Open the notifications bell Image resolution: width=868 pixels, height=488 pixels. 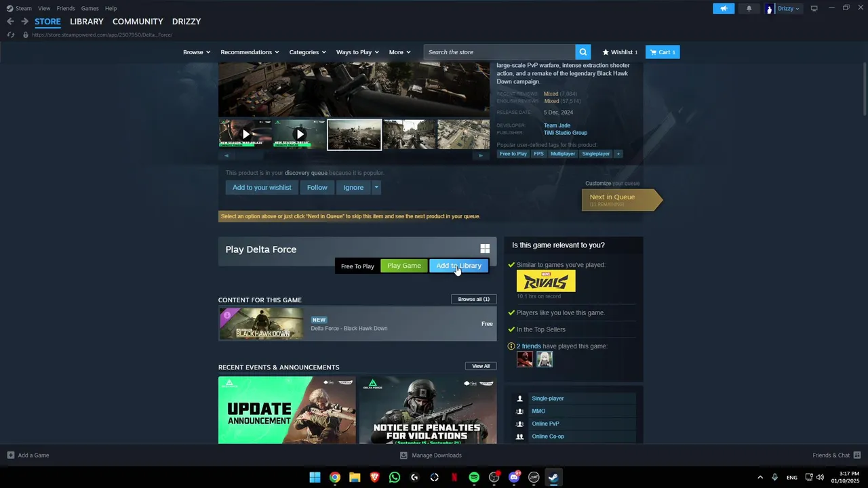click(x=749, y=8)
